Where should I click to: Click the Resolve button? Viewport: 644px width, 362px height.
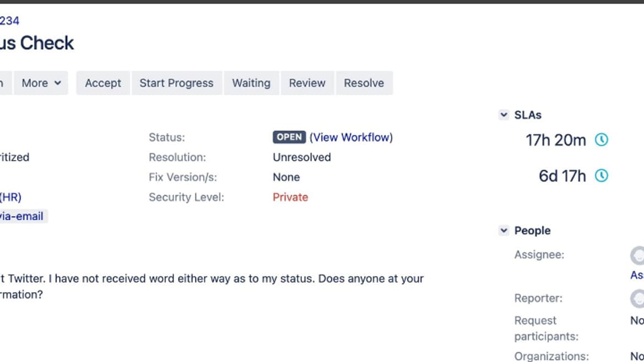[364, 83]
